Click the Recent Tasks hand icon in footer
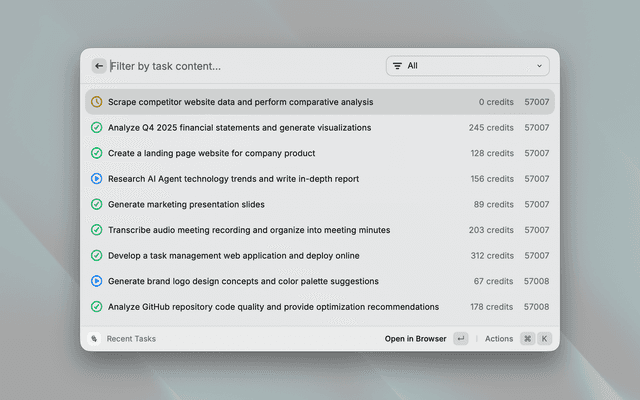The height and width of the screenshot is (400, 640). 94,339
